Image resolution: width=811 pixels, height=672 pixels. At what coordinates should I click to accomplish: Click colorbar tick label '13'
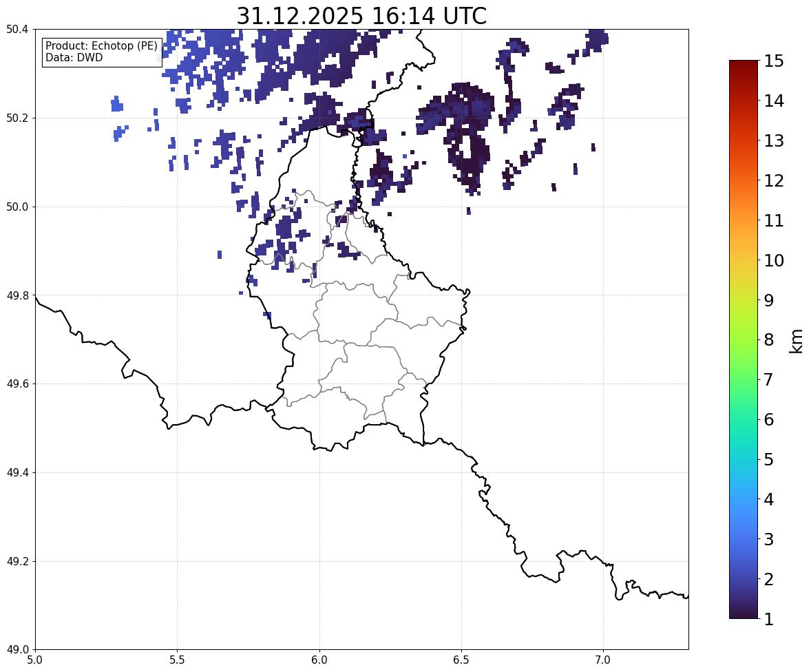coord(774,140)
